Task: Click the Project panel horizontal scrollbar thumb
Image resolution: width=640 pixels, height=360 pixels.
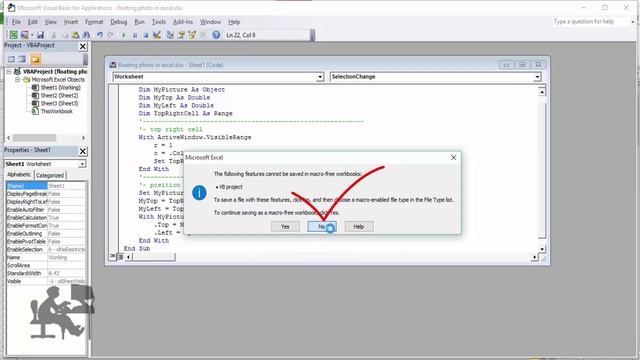Action: [34, 138]
